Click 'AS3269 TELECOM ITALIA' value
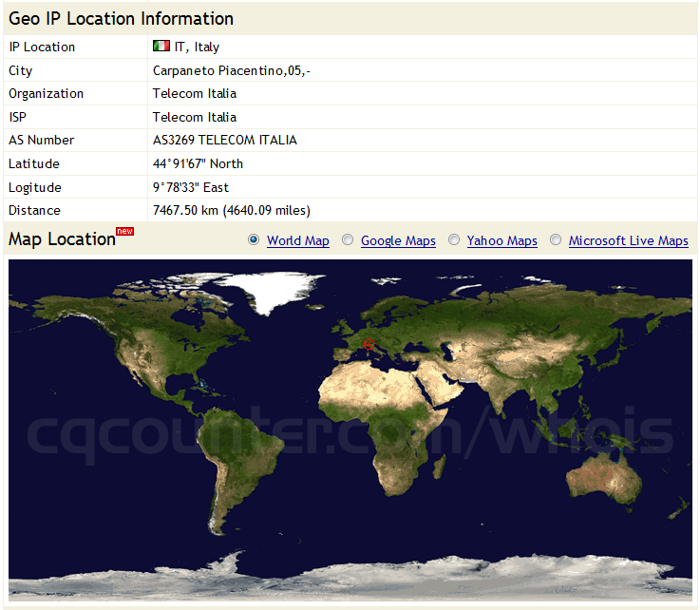The width and height of the screenshot is (700, 610). click(x=224, y=141)
